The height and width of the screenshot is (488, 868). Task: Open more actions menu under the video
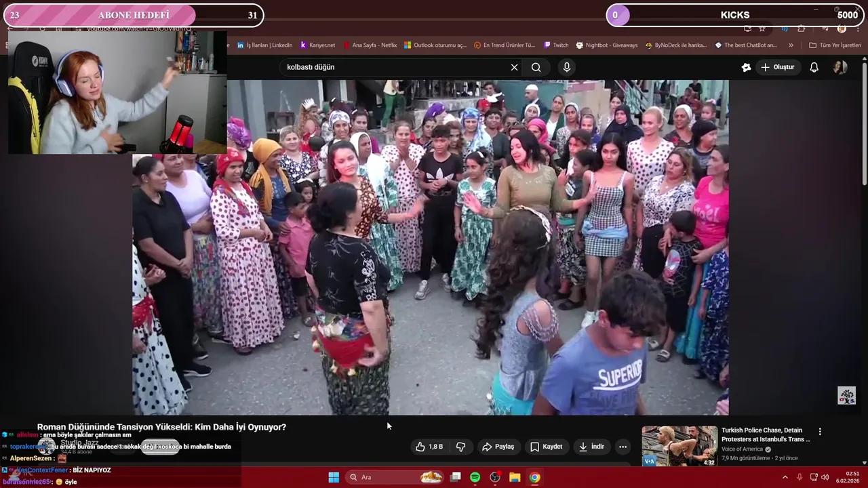pyautogui.click(x=623, y=447)
